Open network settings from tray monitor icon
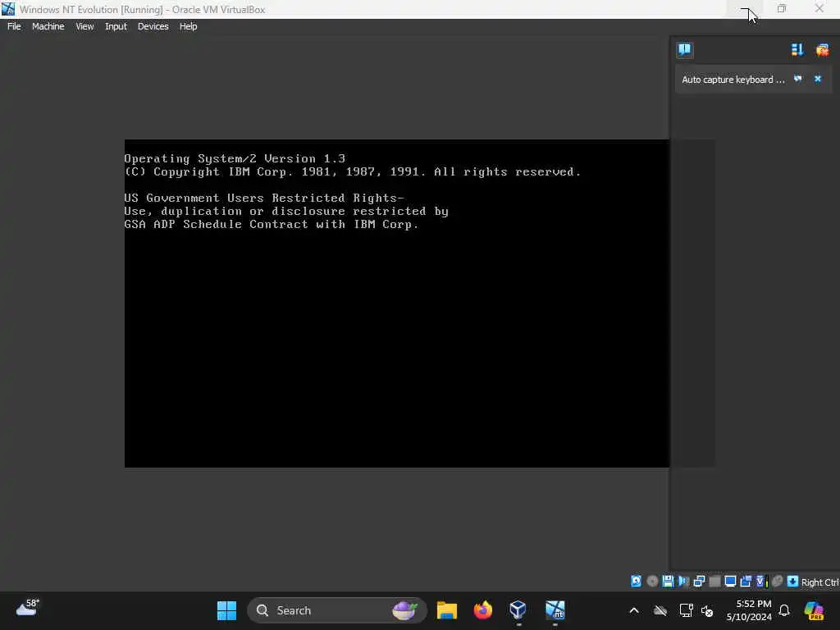 click(686, 610)
